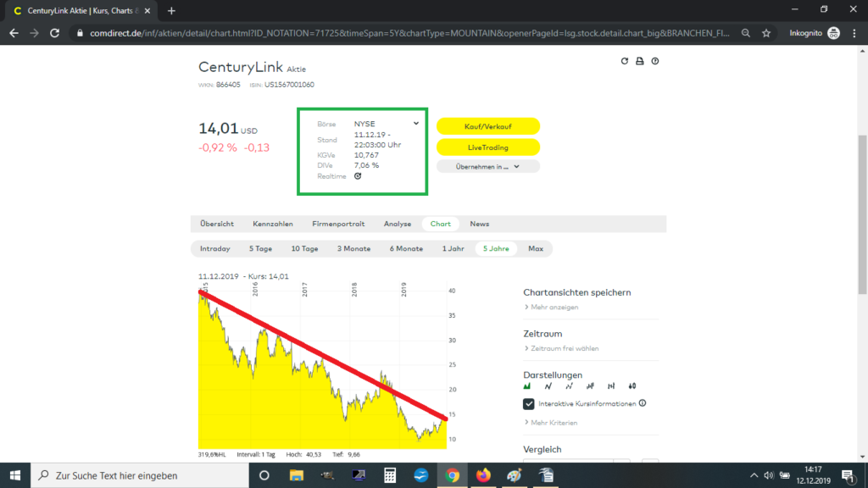Select 6 Monate time span
This screenshot has width=868, height=488.
tap(406, 249)
